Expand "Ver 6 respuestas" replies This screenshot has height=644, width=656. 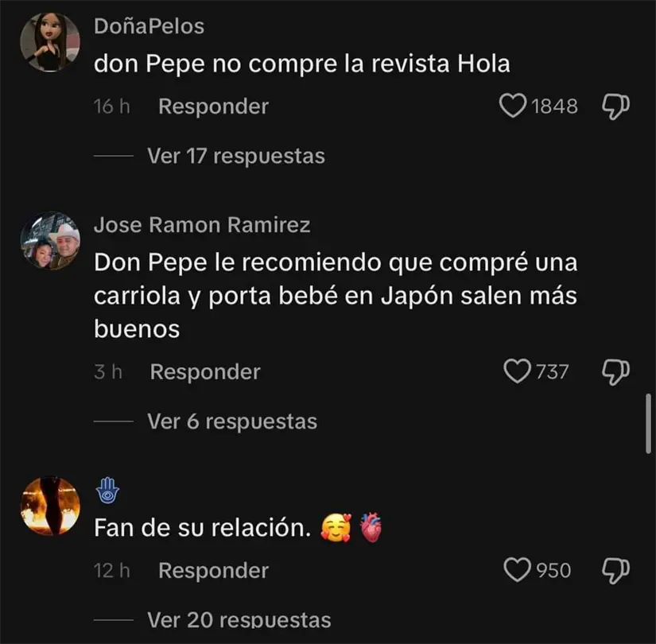[231, 421]
